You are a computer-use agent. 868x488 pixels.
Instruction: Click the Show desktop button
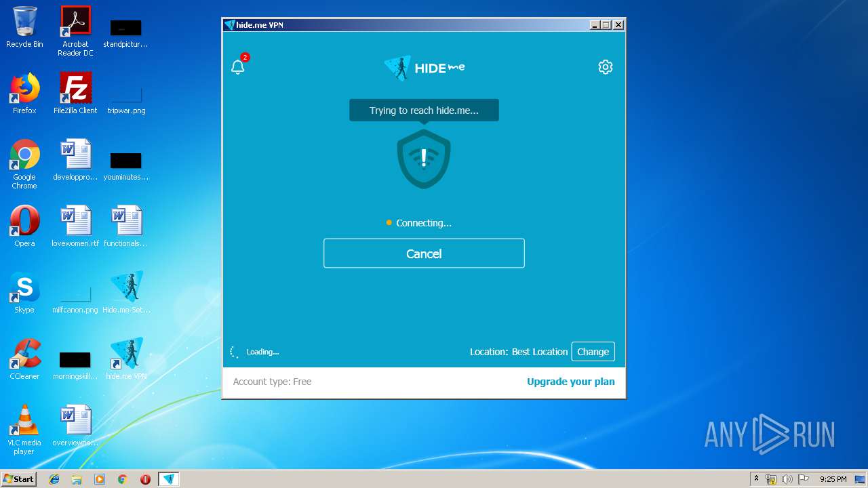coord(861,479)
